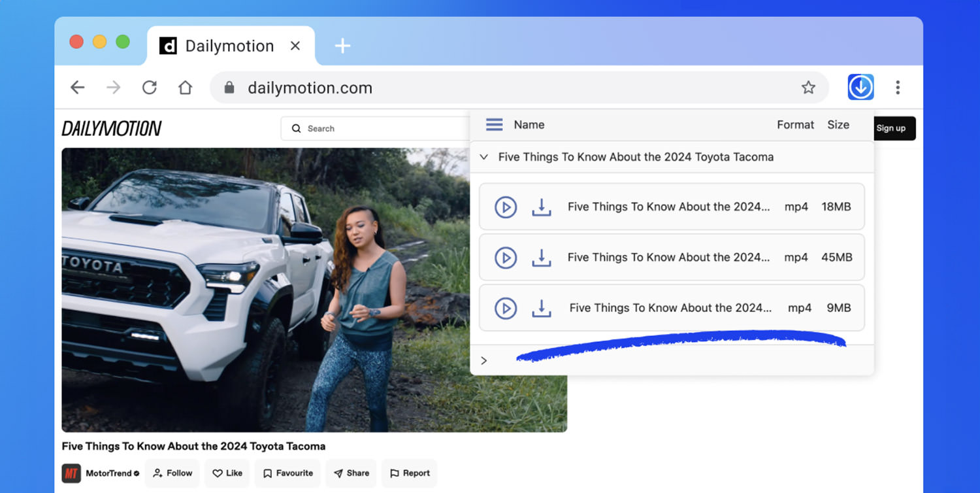Bookmark page with the star icon
The height and width of the screenshot is (493, 980).
(x=808, y=88)
